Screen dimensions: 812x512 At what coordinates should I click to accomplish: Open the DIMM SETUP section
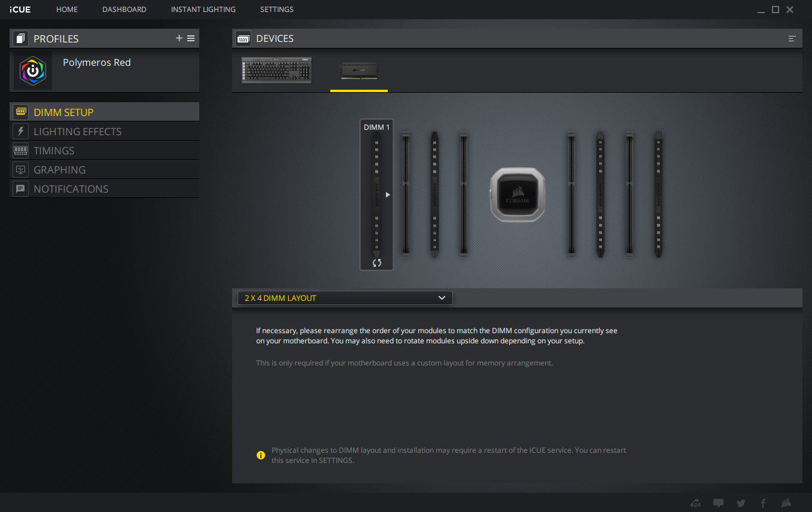point(104,112)
